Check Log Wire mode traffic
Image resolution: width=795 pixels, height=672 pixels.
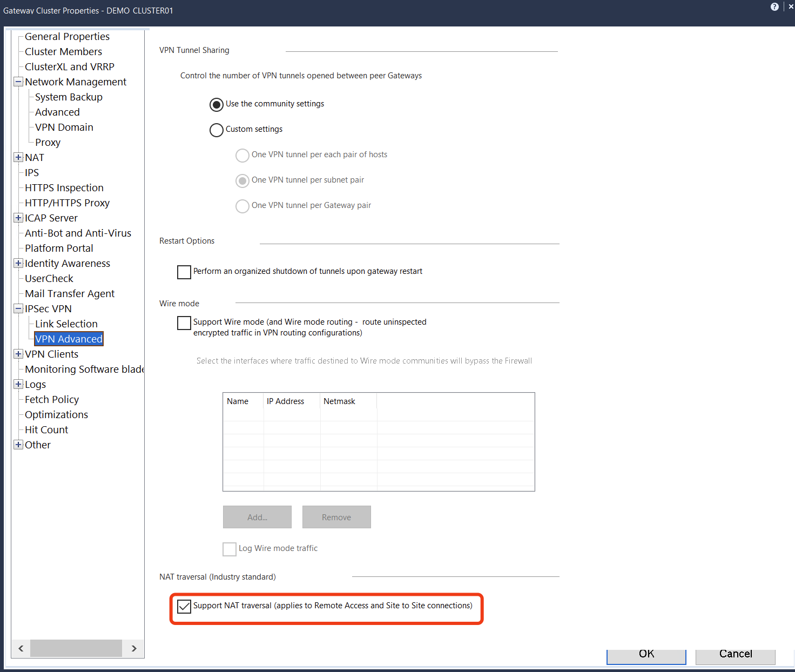click(x=229, y=549)
